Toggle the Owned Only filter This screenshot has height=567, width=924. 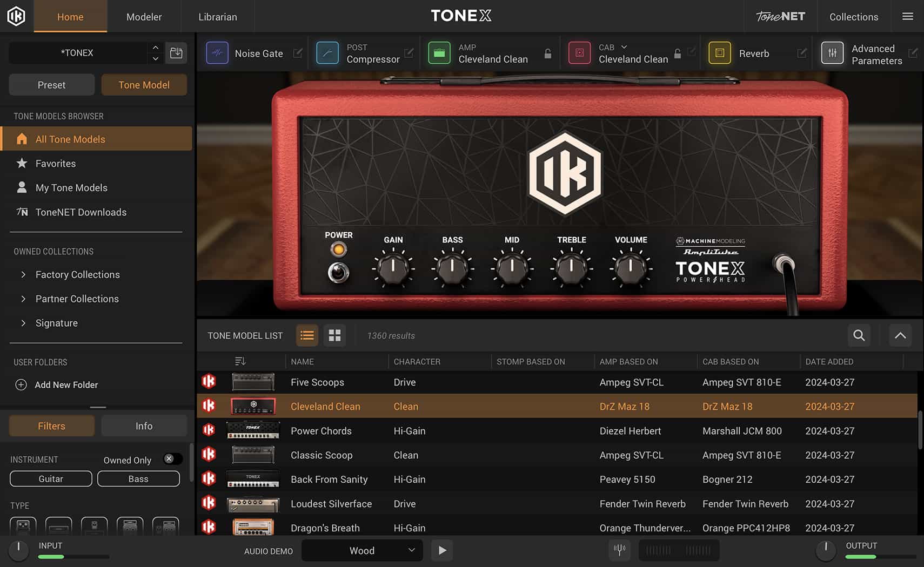click(172, 458)
